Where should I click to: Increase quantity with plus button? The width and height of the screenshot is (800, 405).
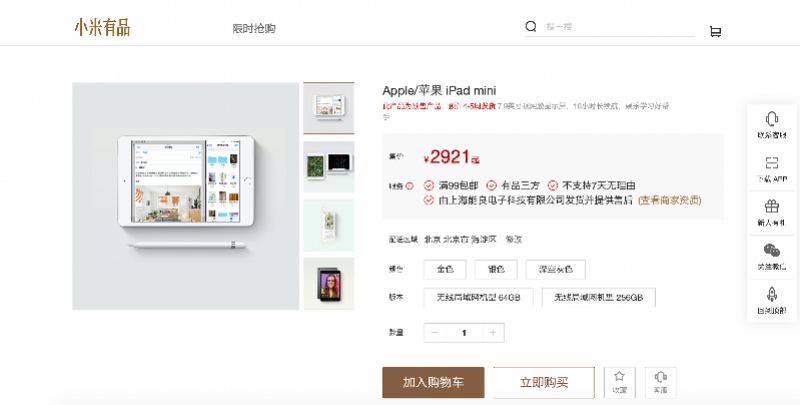tap(493, 333)
